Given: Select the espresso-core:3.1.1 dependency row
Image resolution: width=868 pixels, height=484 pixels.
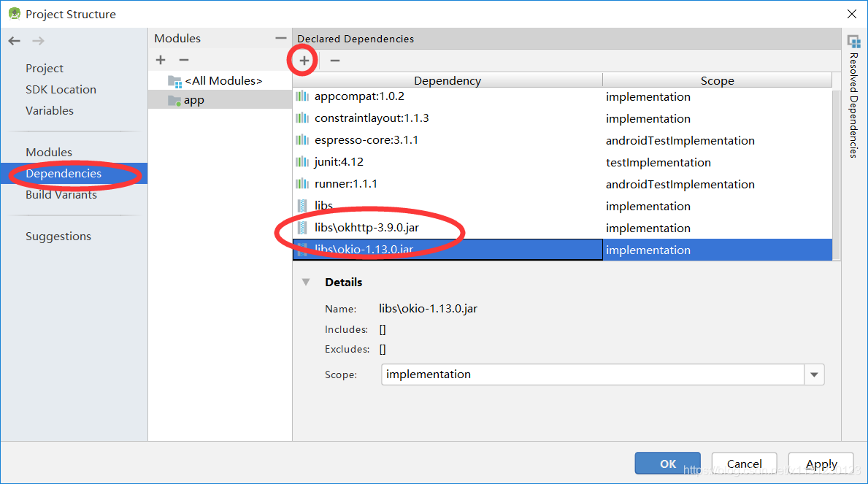Looking at the screenshot, I should pyautogui.click(x=562, y=140).
